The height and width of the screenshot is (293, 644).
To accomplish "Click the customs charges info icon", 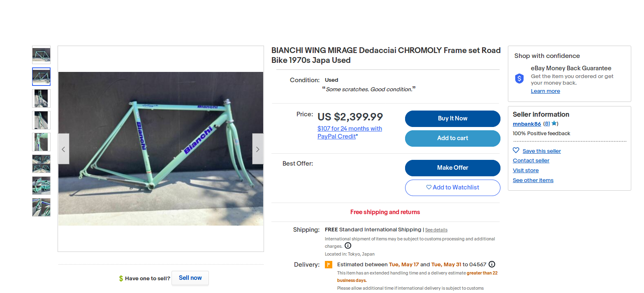I will click(348, 246).
